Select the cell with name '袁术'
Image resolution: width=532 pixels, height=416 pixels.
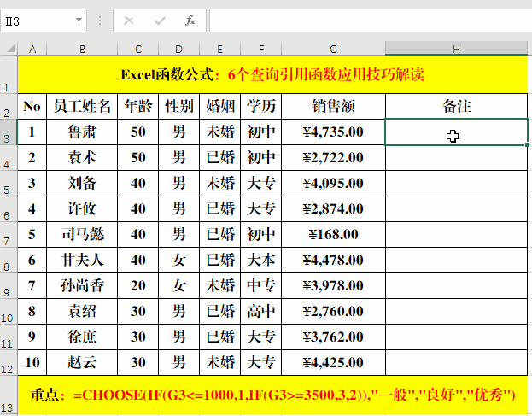pyautogui.click(x=82, y=158)
